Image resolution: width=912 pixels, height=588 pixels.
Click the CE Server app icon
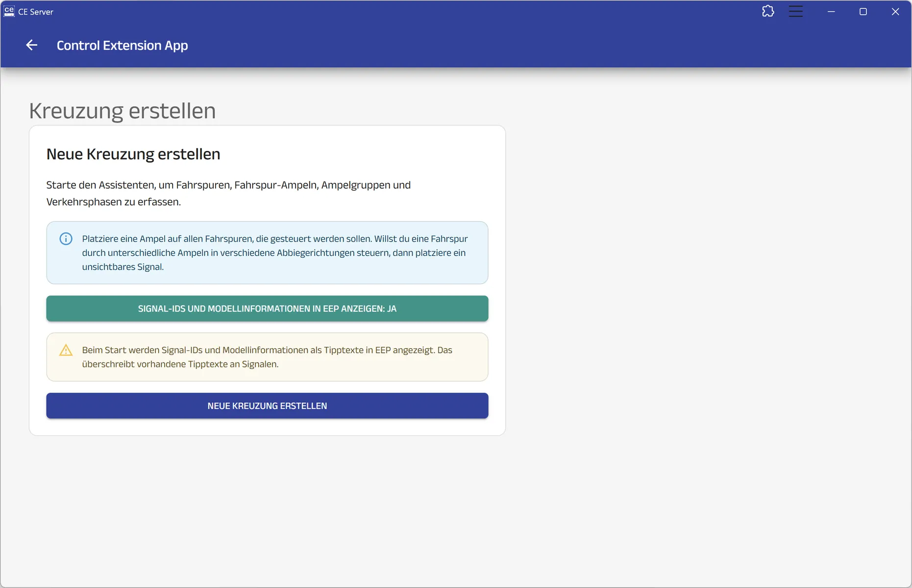[x=9, y=11]
